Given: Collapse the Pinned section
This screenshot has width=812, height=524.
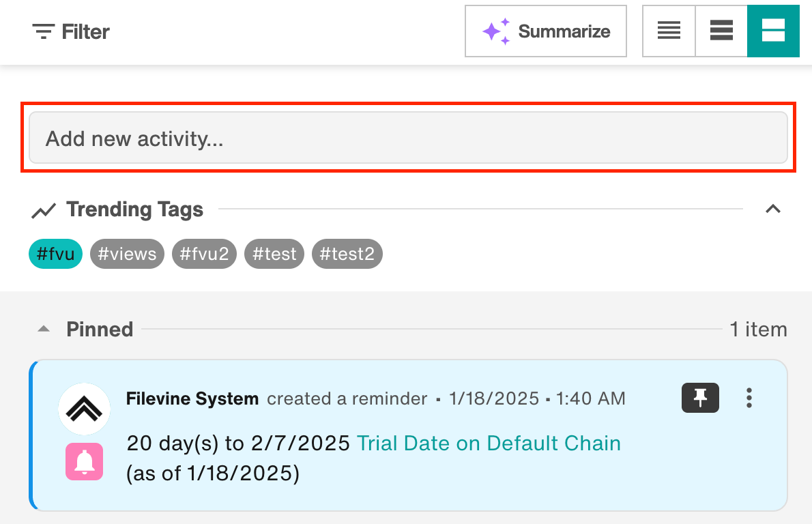Looking at the screenshot, I should point(44,329).
